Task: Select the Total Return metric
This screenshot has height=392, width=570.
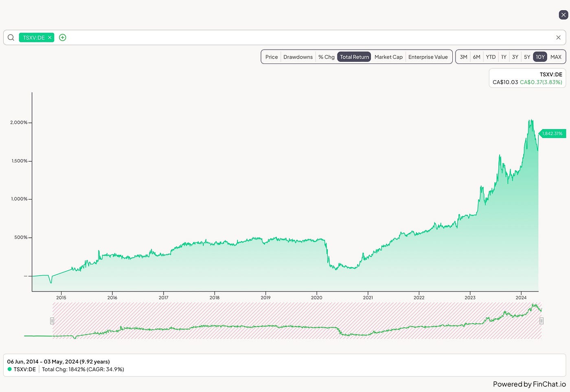Action: click(x=354, y=57)
